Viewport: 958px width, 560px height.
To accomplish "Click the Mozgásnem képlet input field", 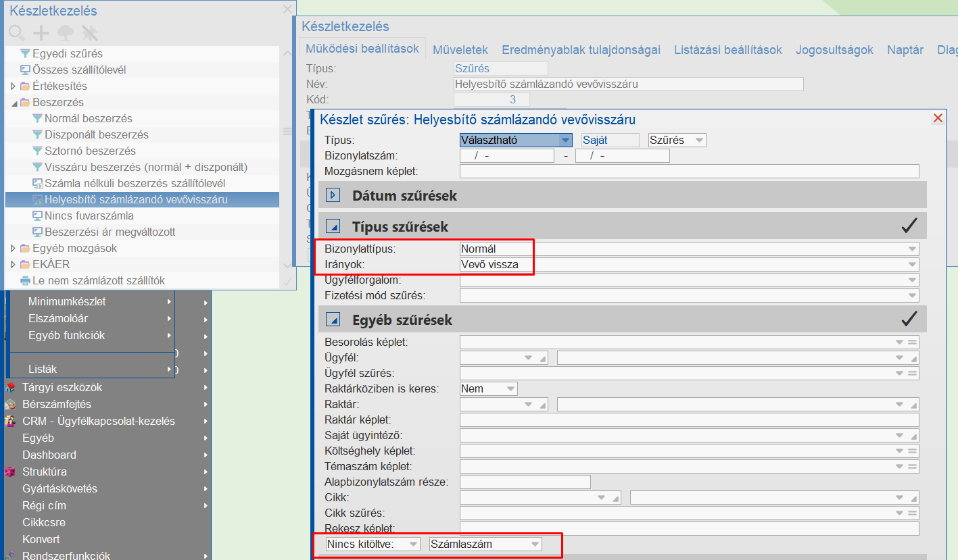I will 689,171.
